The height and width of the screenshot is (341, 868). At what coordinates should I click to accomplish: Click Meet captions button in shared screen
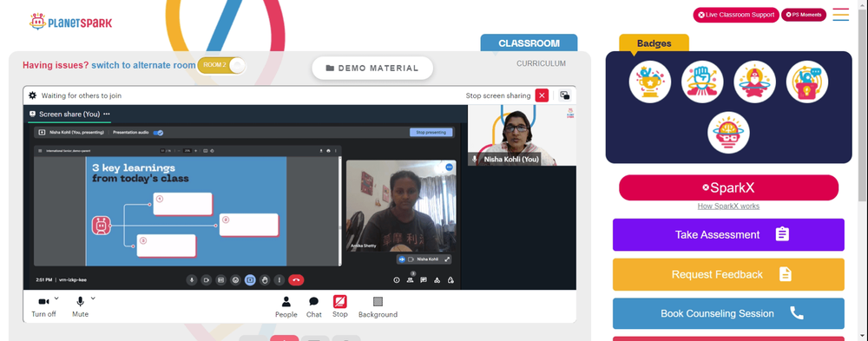(220, 280)
